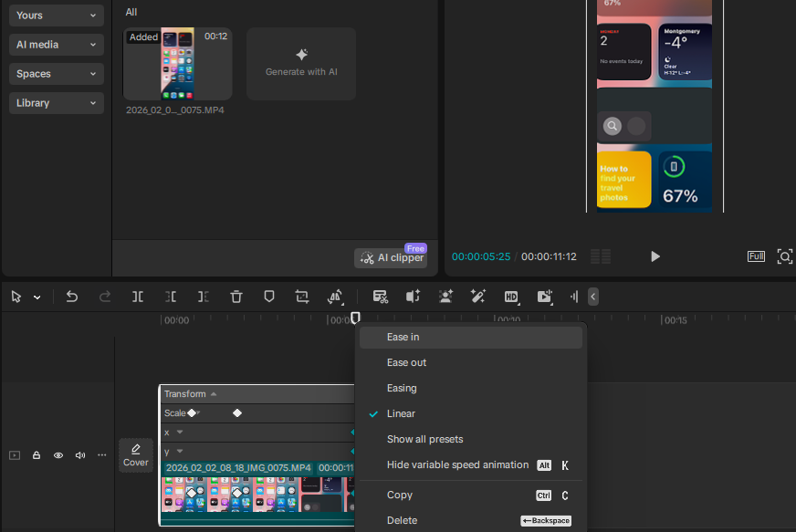The width and height of the screenshot is (796, 532).
Task: Toggle the track lock icon
Action: coord(37,455)
